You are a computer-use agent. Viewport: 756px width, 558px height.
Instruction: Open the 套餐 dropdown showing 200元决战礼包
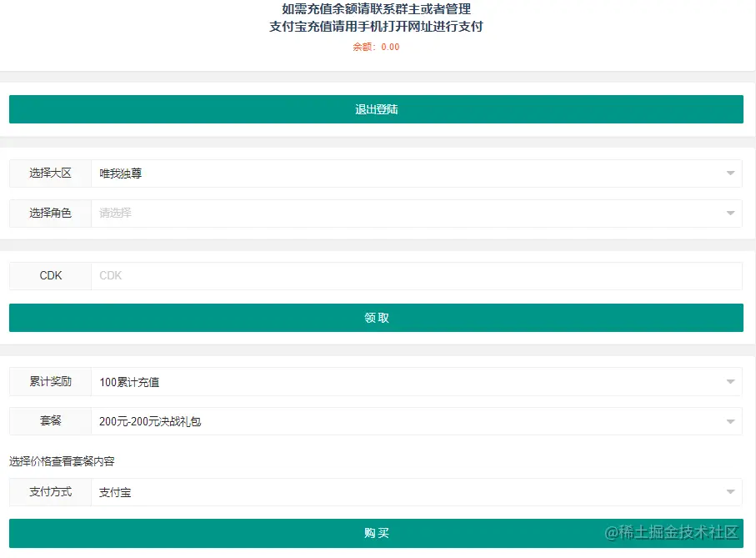click(417, 421)
